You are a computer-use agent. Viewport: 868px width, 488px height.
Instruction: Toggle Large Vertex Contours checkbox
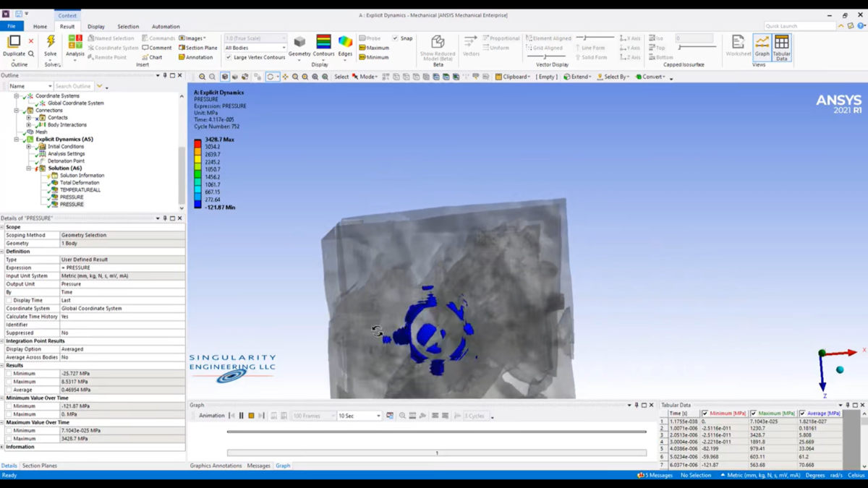(229, 57)
